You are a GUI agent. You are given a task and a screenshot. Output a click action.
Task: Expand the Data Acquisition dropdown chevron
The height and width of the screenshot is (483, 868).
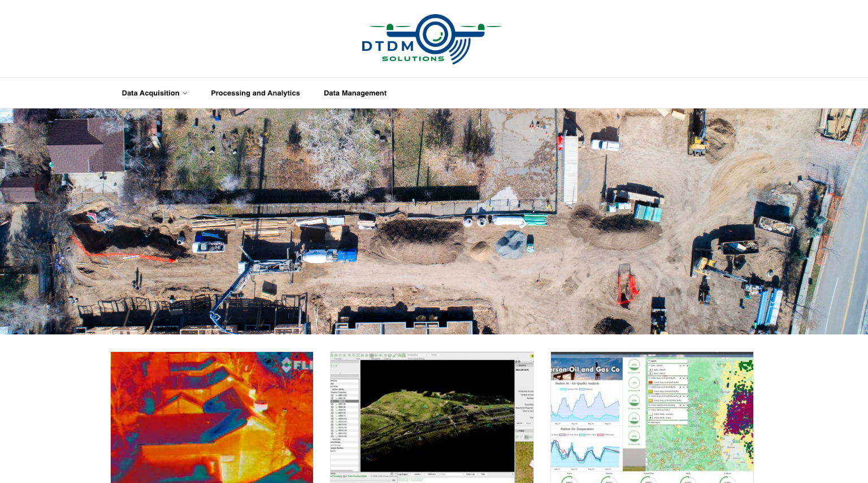tap(185, 94)
